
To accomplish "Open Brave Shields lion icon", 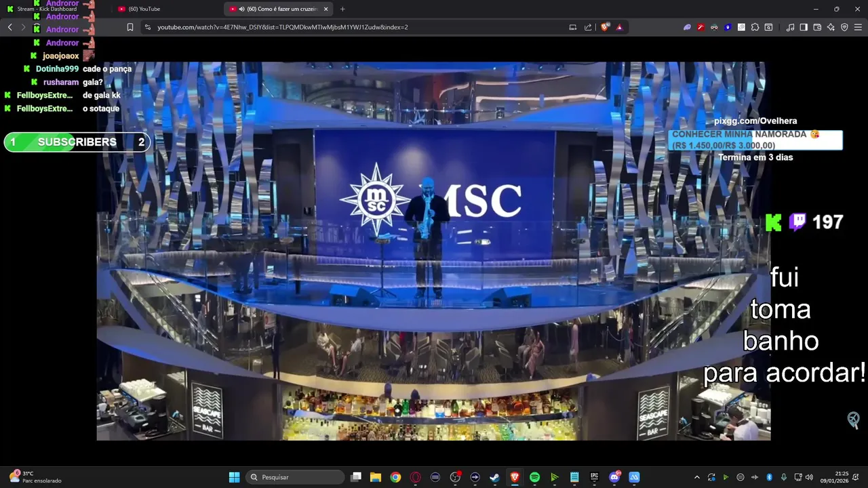I will (605, 27).
